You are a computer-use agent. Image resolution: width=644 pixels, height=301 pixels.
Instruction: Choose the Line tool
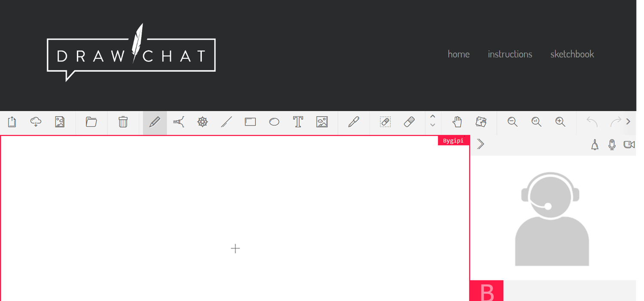tap(226, 122)
